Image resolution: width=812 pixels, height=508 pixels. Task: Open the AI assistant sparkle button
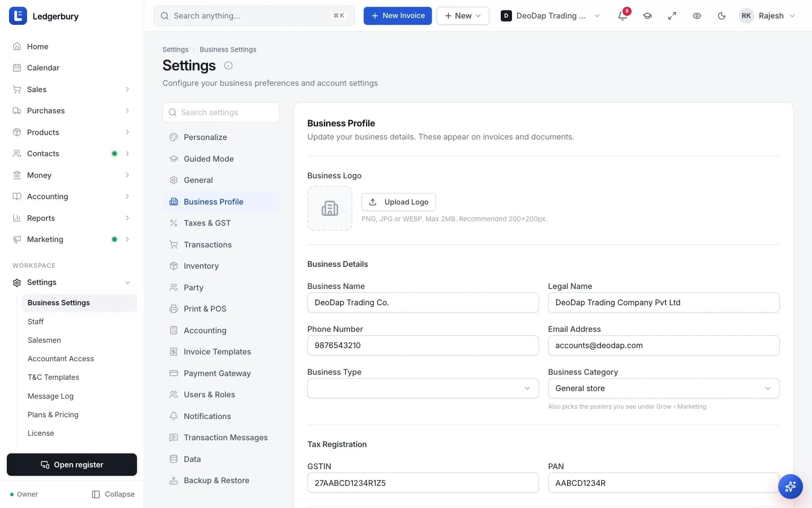pos(790,486)
